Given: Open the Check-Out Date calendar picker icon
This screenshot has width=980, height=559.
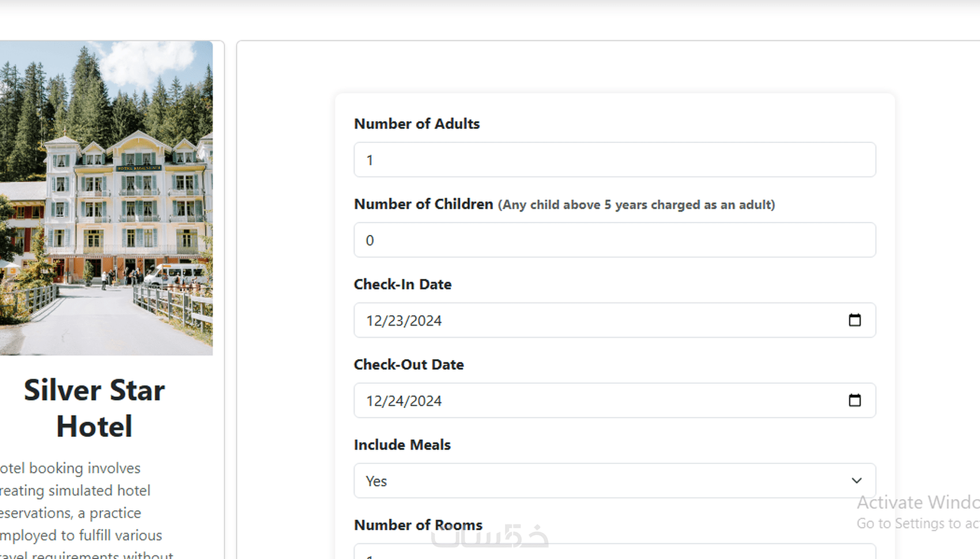Looking at the screenshot, I should pos(854,401).
